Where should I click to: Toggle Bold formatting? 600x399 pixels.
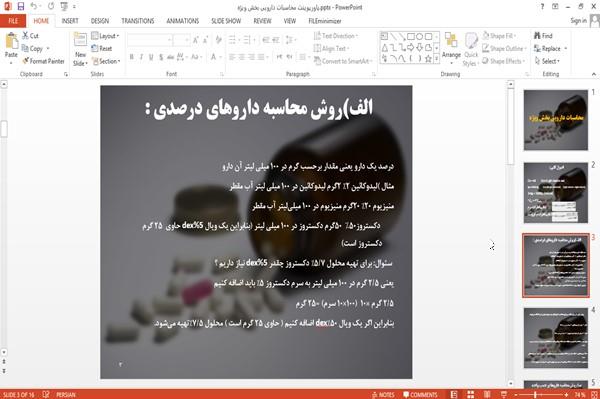tap(132, 57)
